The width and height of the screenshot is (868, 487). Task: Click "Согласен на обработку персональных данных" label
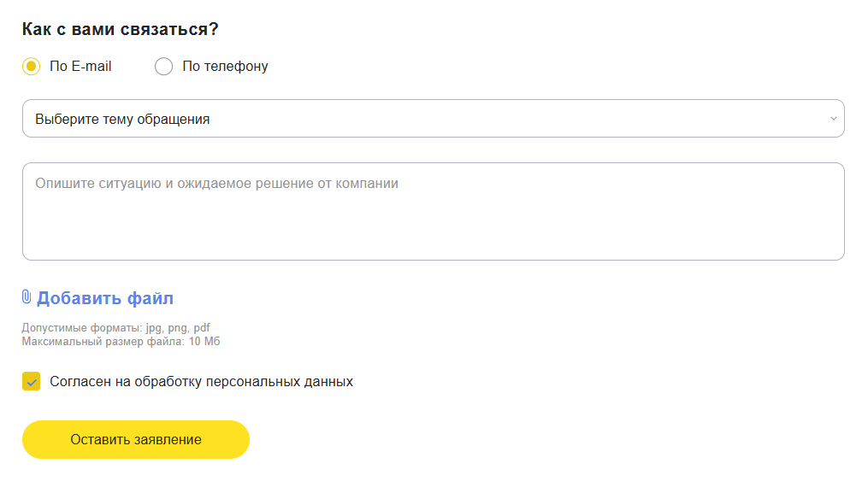(201, 382)
